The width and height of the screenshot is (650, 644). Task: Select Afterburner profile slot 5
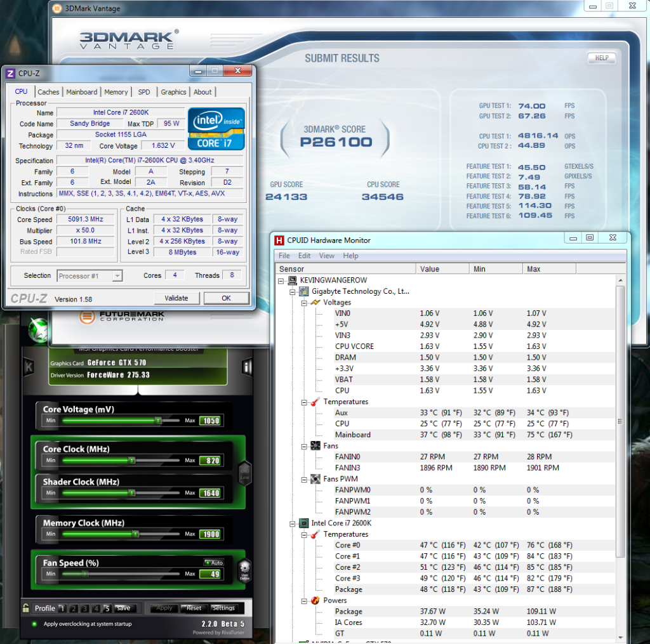(x=107, y=608)
